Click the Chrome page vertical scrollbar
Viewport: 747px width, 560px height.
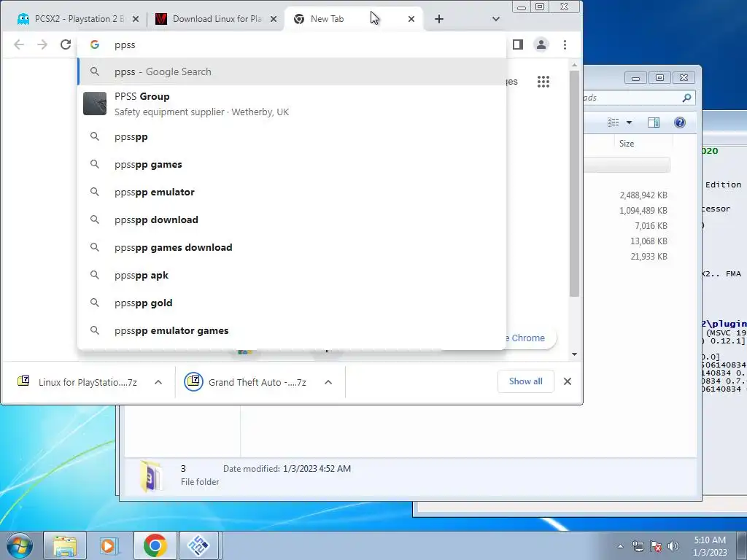click(574, 183)
